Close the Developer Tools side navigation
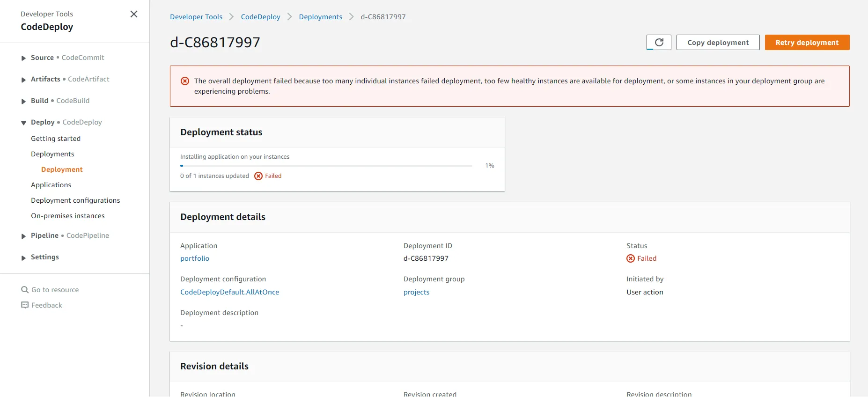The image size is (868, 397). pyautogui.click(x=134, y=14)
